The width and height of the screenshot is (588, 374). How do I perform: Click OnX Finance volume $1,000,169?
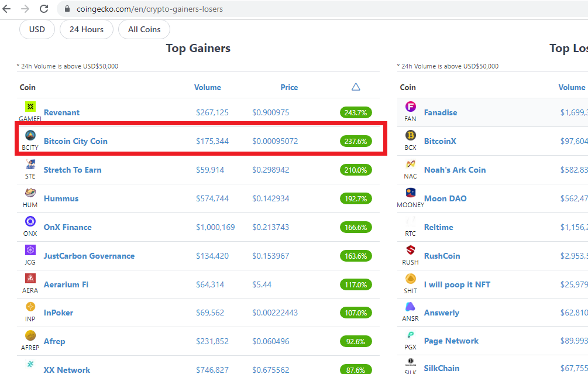pyautogui.click(x=215, y=227)
